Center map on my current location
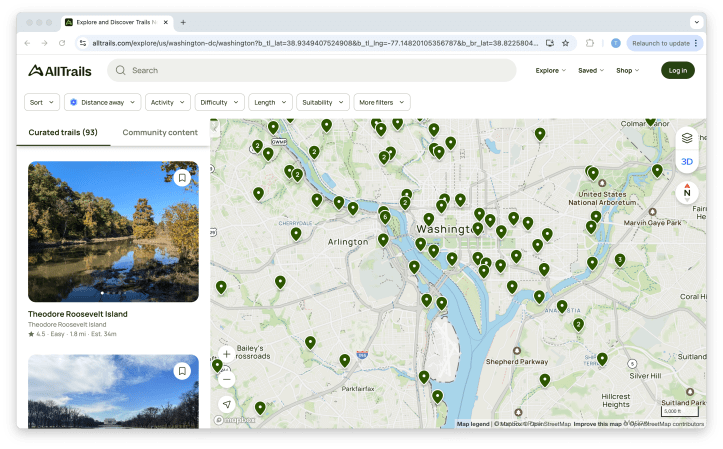Screen dimensions: 723x449 point(227,404)
